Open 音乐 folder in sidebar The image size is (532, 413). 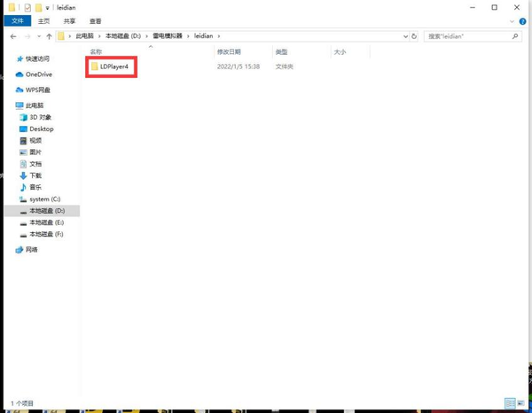(30, 187)
